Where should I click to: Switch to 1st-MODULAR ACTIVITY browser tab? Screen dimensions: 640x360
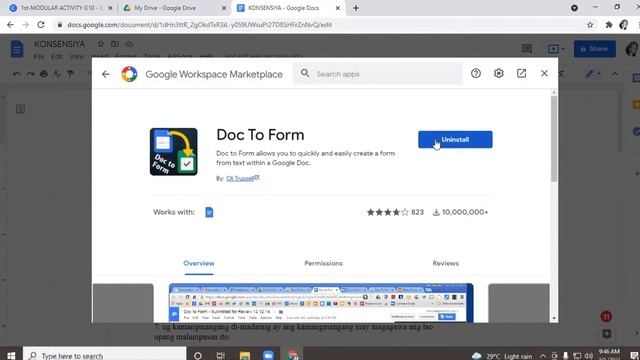tap(60, 8)
